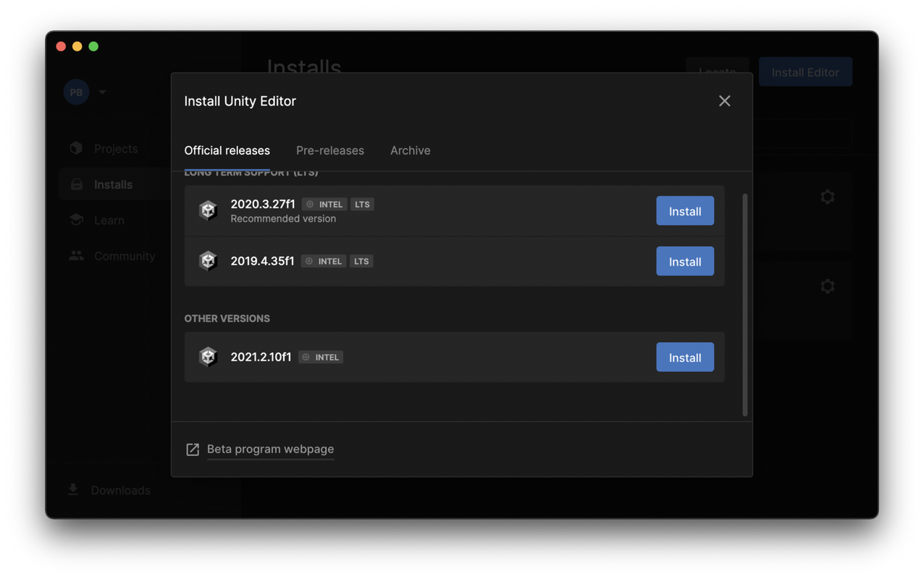
Task: Install Unity 2020.3.27f1 LTS version
Action: (x=684, y=211)
